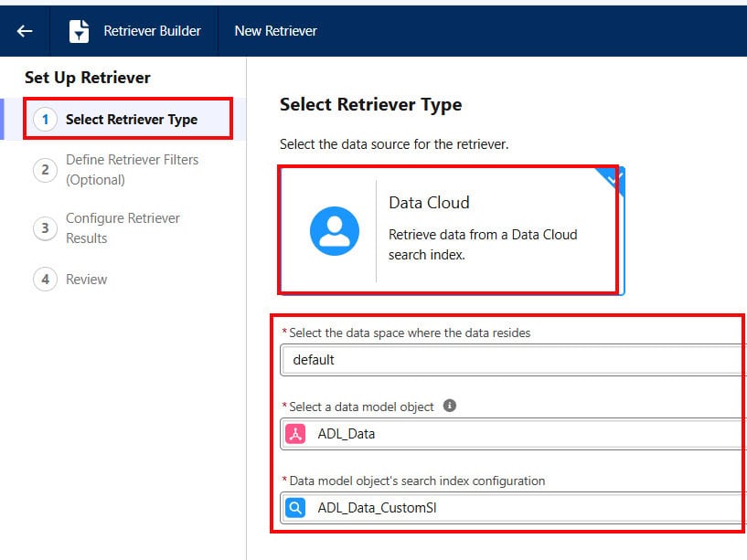Click the 'Select Retriever Type' main heading
The width and height of the screenshot is (747, 560).
click(370, 105)
